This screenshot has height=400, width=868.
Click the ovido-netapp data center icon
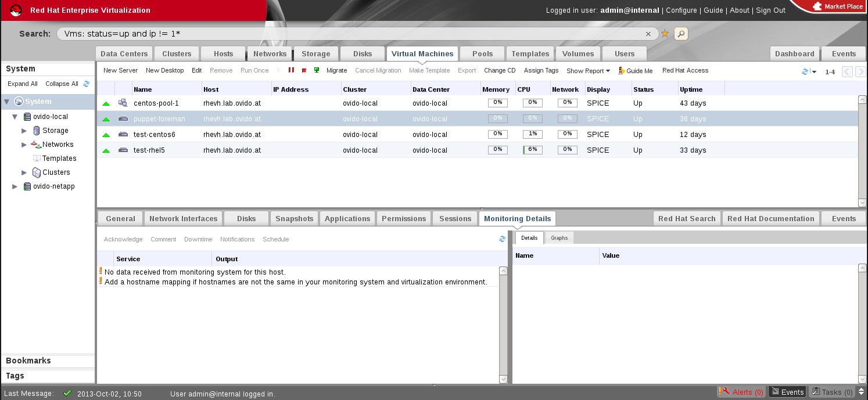(27, 186)
